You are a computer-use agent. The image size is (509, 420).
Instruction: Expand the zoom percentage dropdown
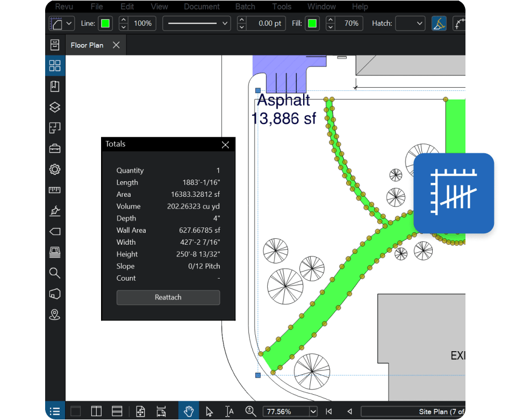click(313, 411)
